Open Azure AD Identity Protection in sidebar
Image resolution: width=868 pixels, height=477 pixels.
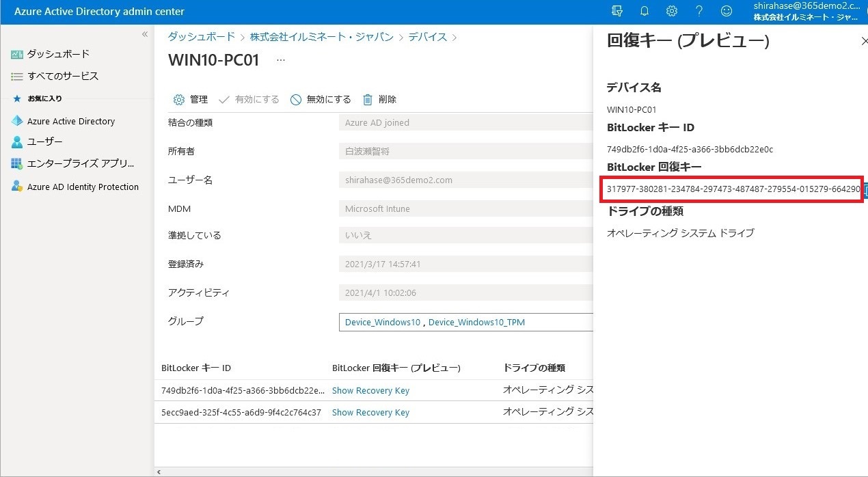pos(83,187)
